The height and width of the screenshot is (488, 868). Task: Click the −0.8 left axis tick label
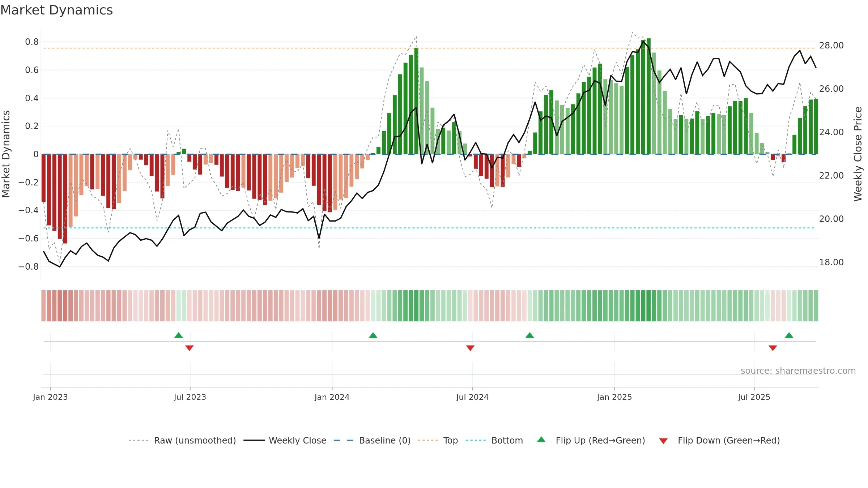pos(29,267)
